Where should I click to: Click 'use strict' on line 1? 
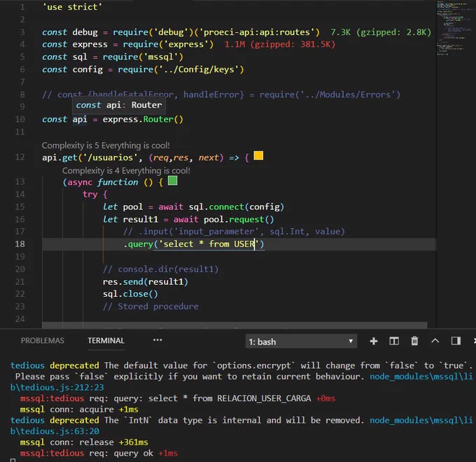coord(72,7)
